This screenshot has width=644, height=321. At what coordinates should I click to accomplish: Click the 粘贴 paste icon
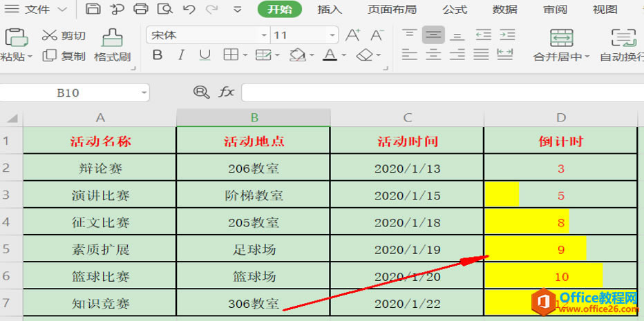click(x=15, y=37)
